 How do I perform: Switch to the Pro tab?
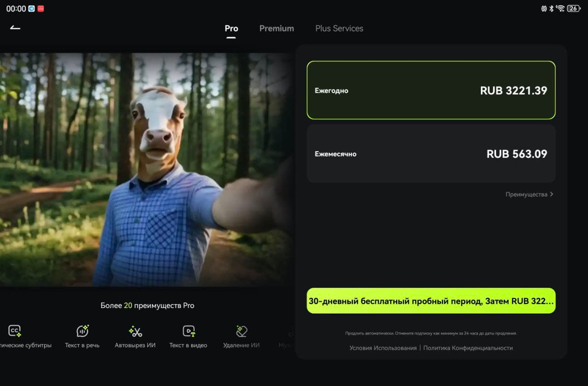[231, 28]
